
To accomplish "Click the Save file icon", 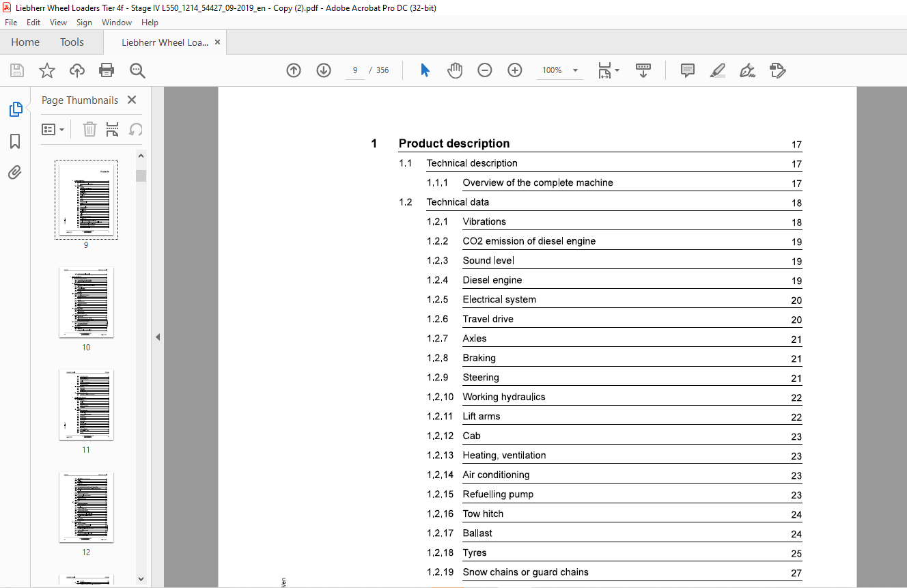I will click(17, 70).
